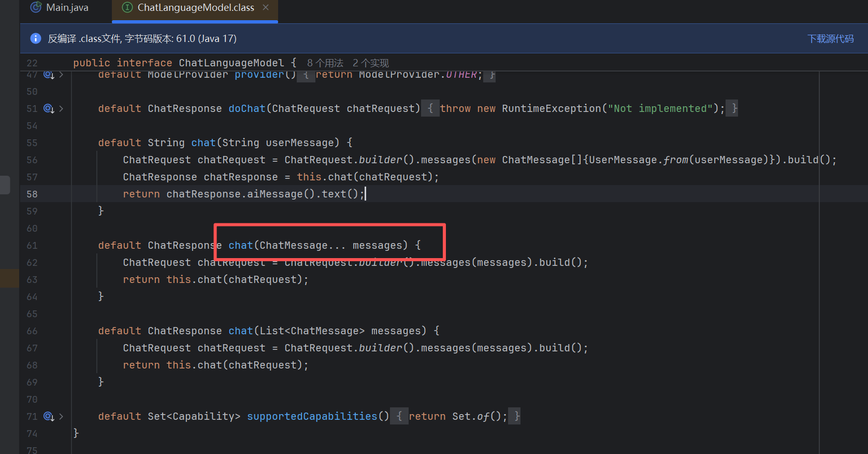Click the folded closing brace on line 51
Screen dimensions: 868x454
pos(732,108)
